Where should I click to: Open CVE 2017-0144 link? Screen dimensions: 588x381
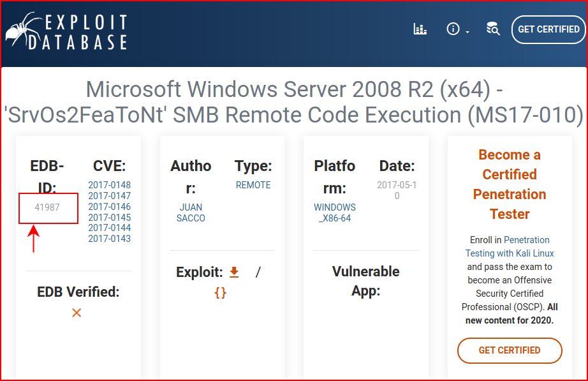110,228
